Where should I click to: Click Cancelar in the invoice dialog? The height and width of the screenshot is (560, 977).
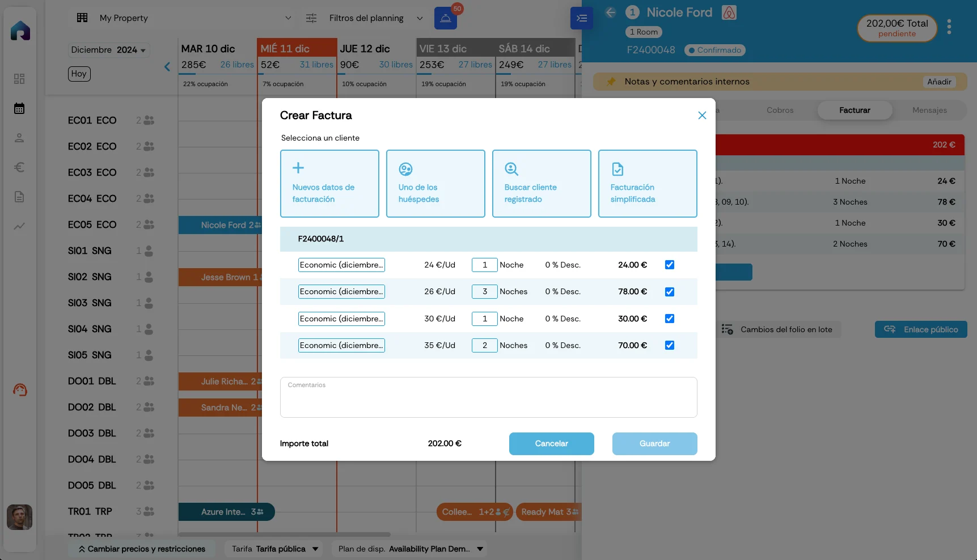(552, 444)
